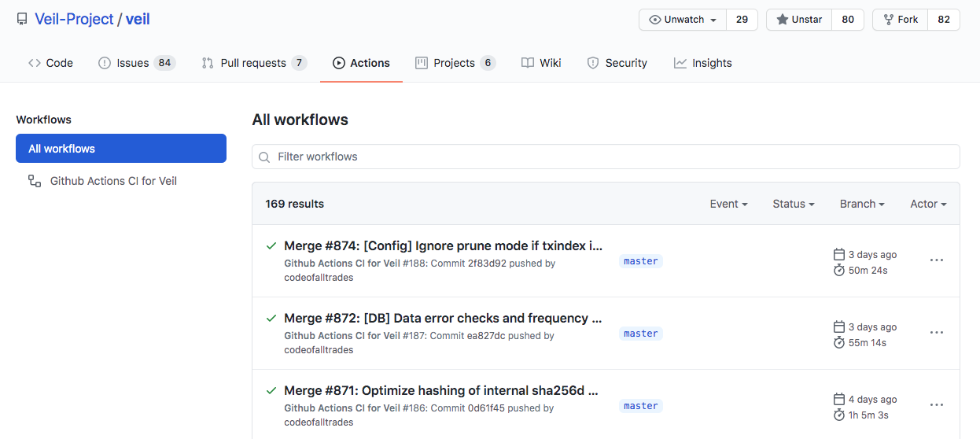Screen dimensions: 980x439
Task: Open the Branch filter dropdown
Action: pyautogui.click(x=862, y=204)
